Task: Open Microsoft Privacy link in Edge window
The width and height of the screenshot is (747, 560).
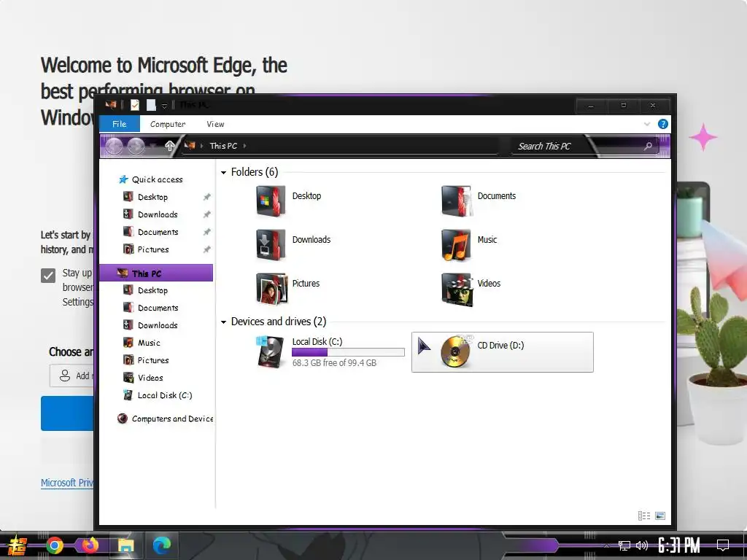Action: click(67, 483)
